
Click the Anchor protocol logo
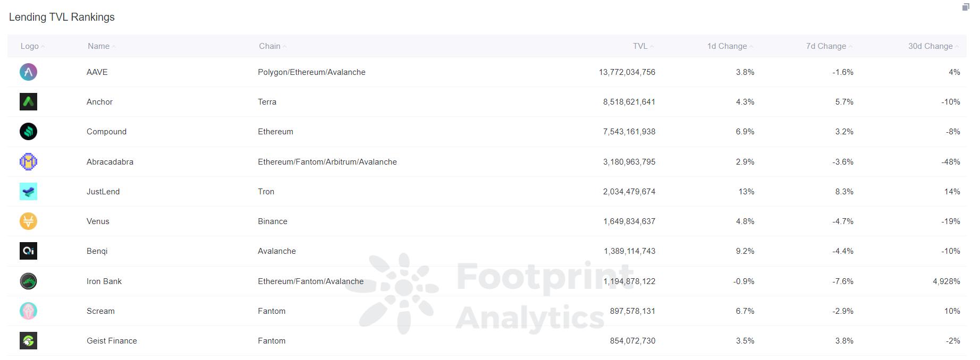tap(28, 101)
